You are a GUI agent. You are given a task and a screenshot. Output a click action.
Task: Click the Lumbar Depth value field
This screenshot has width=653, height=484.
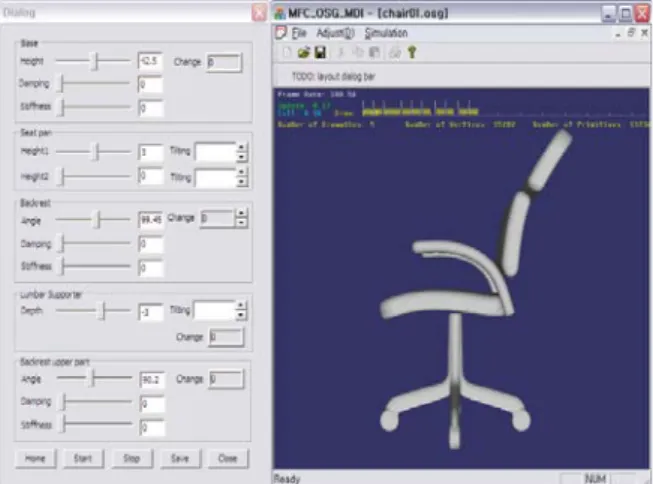click(150, 312)
